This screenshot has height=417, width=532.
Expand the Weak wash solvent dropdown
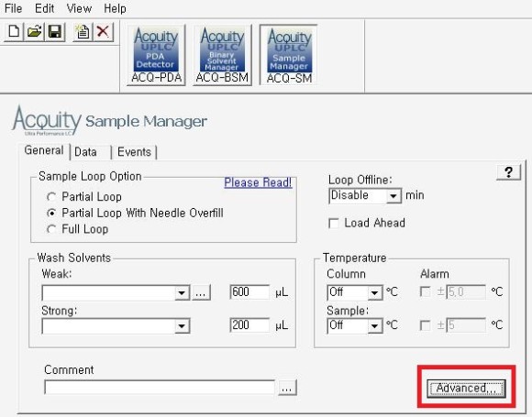pos(183,292)
